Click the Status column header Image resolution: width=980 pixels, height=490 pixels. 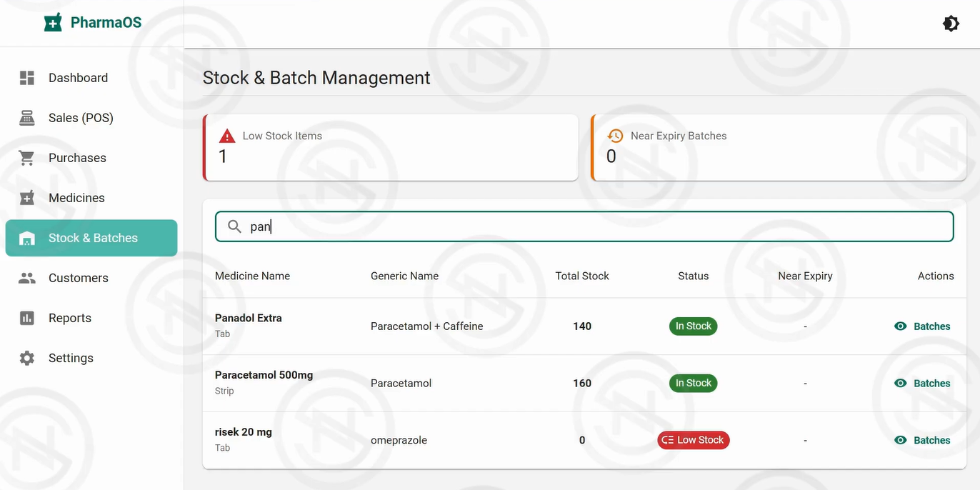(x=693, y=276)
